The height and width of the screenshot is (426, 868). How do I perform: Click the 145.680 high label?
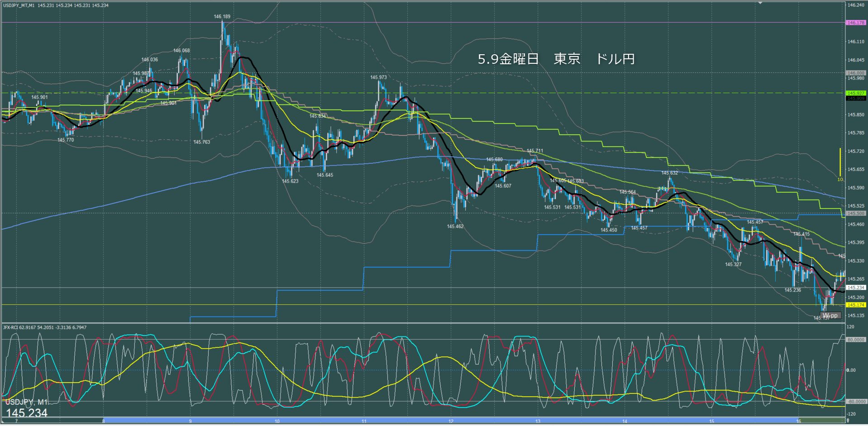(494, 160)
